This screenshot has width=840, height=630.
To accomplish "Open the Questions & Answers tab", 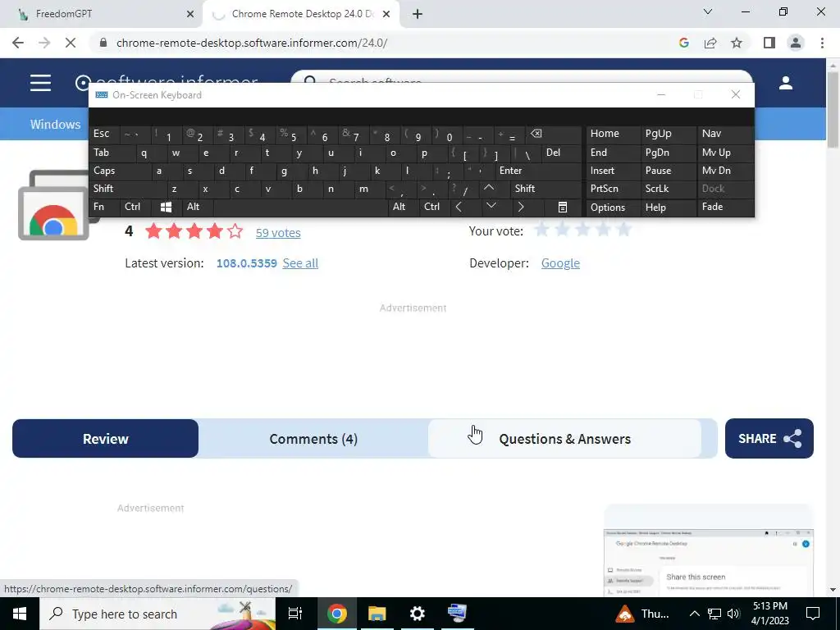I will (564, 439).
